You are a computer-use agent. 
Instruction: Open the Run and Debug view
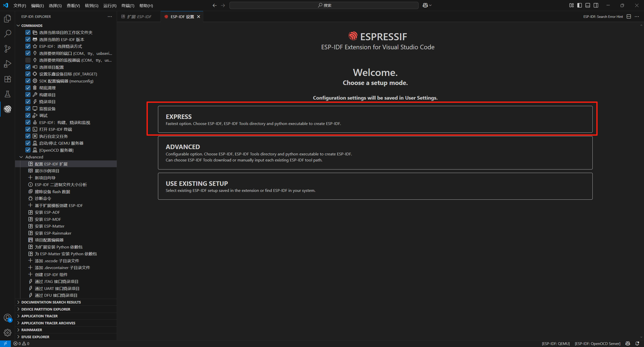pos(8,64)
